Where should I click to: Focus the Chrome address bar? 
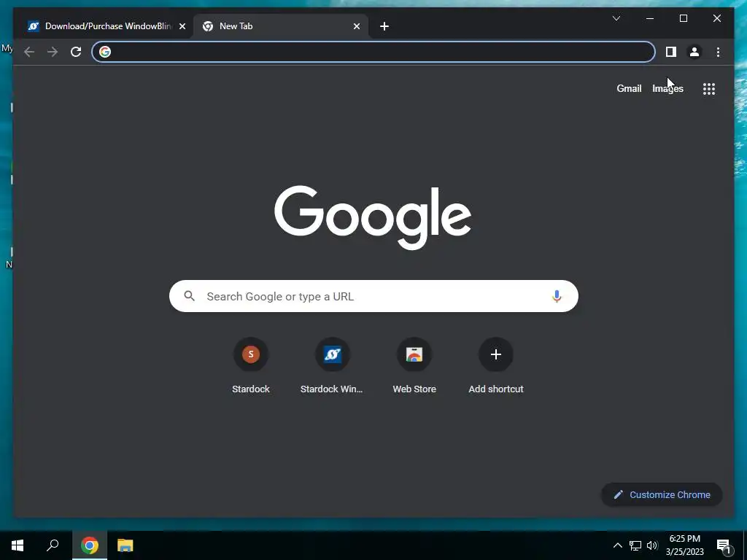tap(373, 52)
